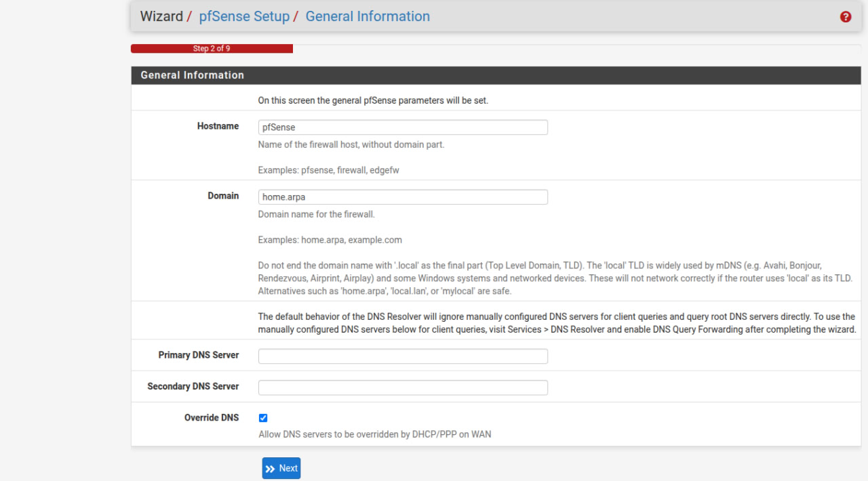Click the double-arrow icon on Next button
868x481 pixels.
click(x=273, y=468)
